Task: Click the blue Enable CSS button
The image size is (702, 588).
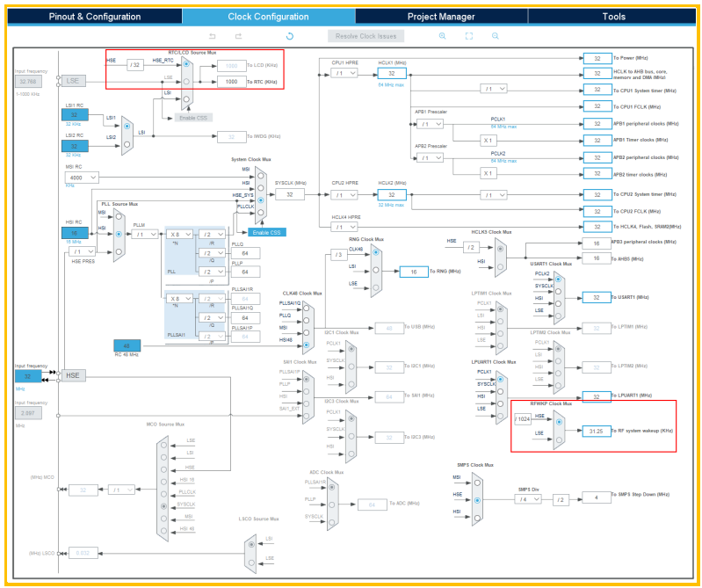Action: [x=266, y=232]
